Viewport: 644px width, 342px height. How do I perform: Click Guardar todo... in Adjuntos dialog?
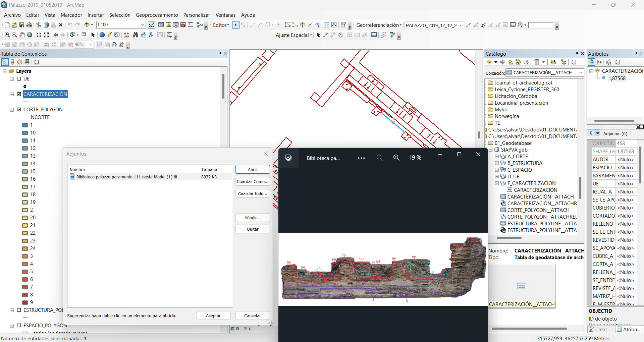pos(253,193)
